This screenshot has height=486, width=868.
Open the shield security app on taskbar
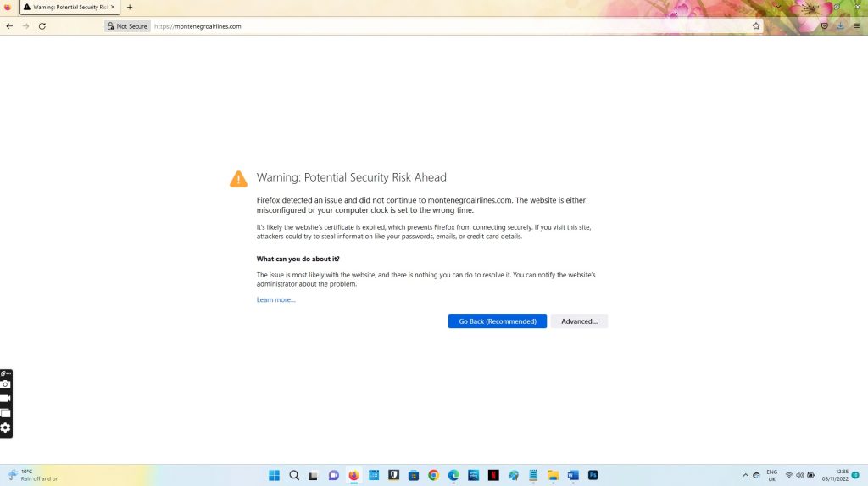pos(393,476)
